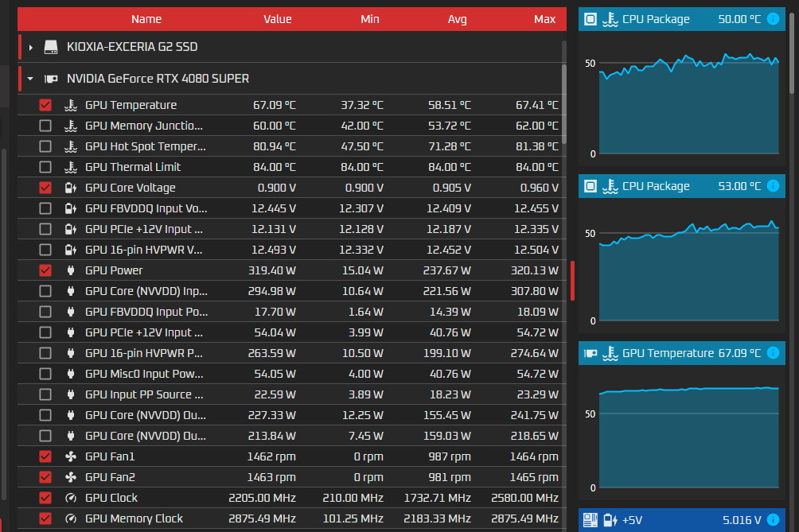The image size is (799, 532).
Task: Tick the GPU FBVDDQ Input Vo... checkbox
Action: pos(45,208)
